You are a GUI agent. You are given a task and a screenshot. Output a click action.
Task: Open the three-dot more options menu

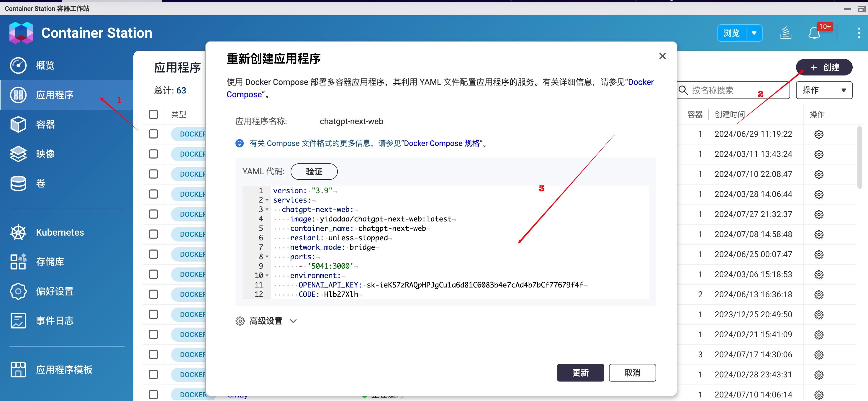(x=859, y=33)
